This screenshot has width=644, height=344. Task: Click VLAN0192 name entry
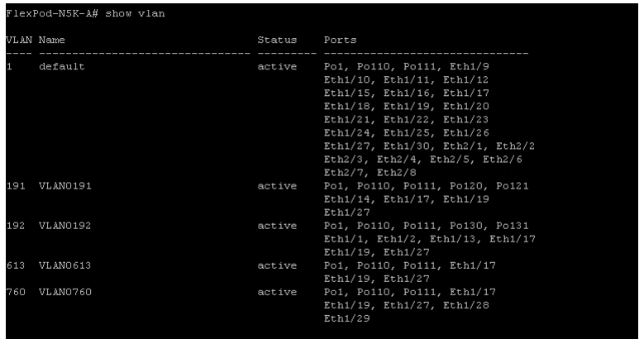point(64,226)
